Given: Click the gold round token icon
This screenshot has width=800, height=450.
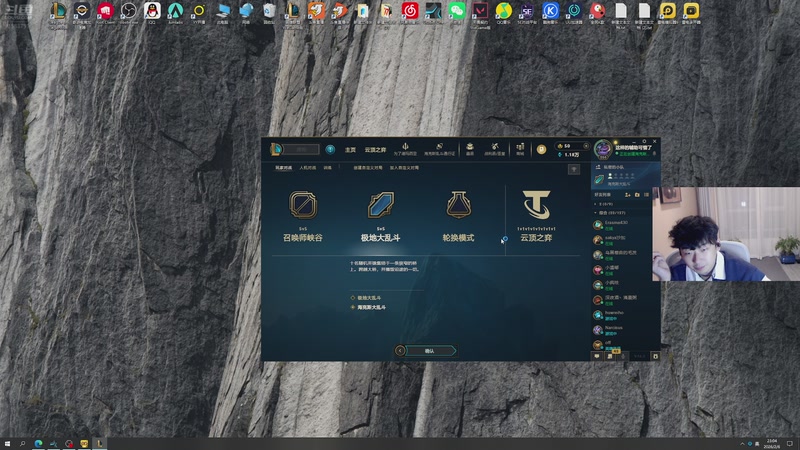Looking at the screenshot, I should point(541,149).
